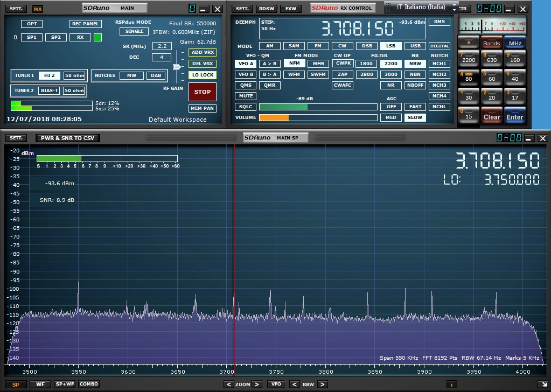Click the S-meter gauge in RX Control
The image size is (551, 392).
coord(493,25)
